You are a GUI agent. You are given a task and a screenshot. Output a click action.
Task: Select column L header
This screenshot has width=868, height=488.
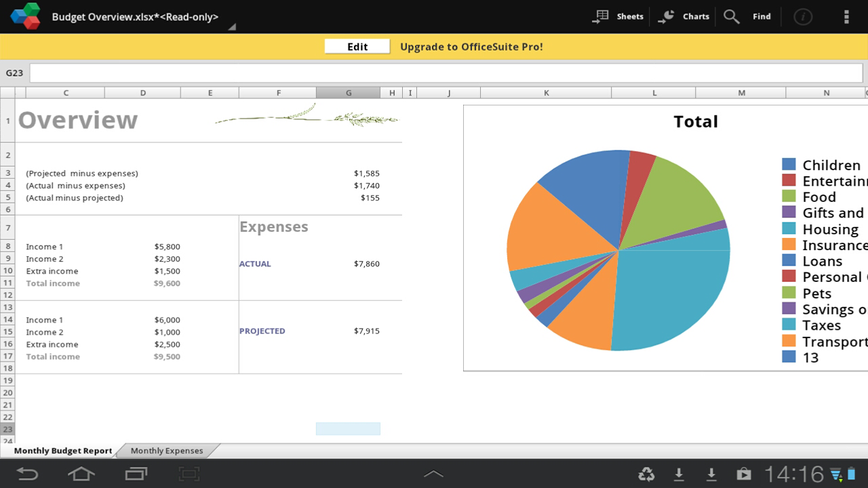(654, 93)
